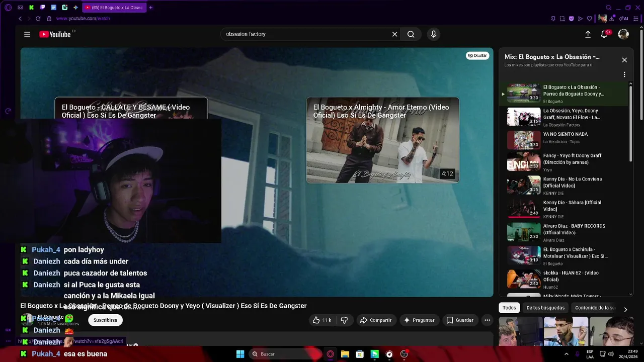Open the browser AI assistant button
Image resolution: width=644 pixels, height=362 pixels.
click(x=624, y=19)
